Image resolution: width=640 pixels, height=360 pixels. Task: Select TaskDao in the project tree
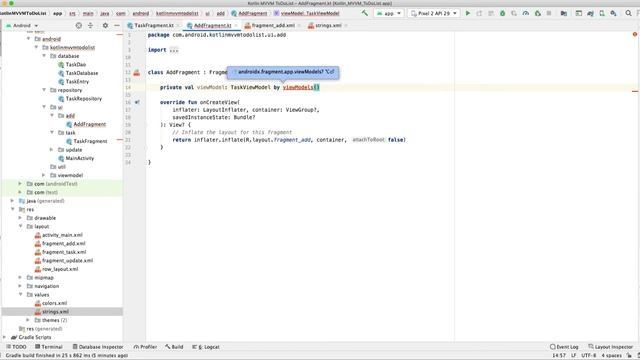tap(76, 64)
